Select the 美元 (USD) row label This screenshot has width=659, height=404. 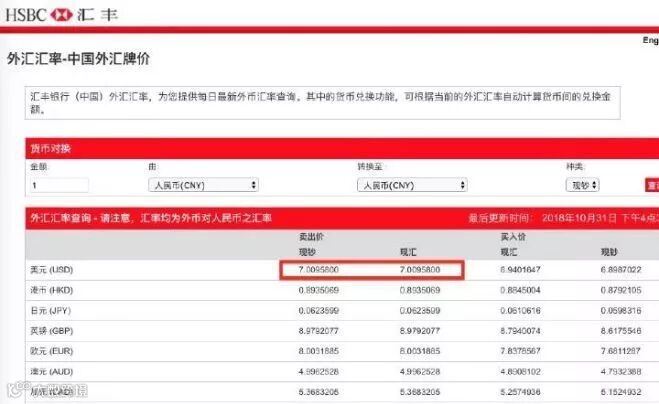[x=51, y=269]
